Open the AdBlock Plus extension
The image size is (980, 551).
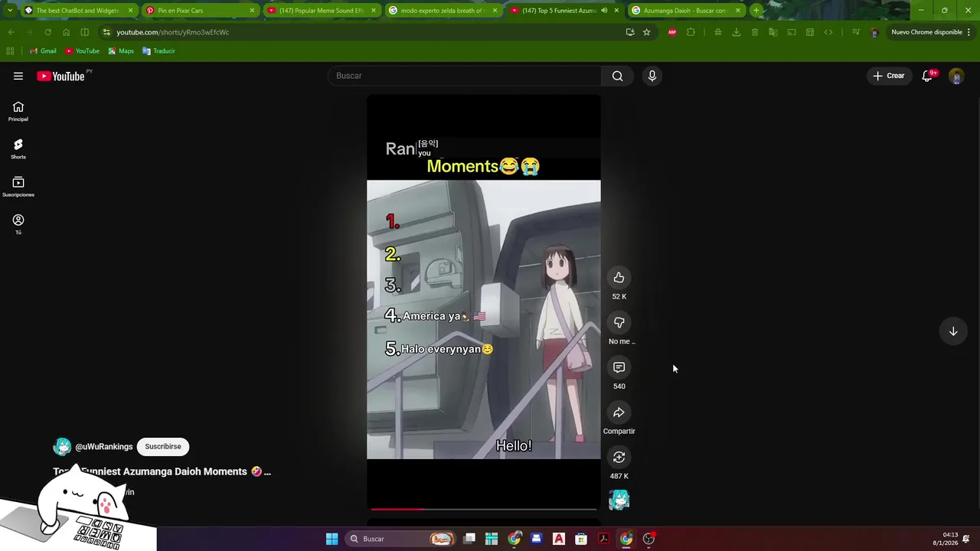click(672, 32)
